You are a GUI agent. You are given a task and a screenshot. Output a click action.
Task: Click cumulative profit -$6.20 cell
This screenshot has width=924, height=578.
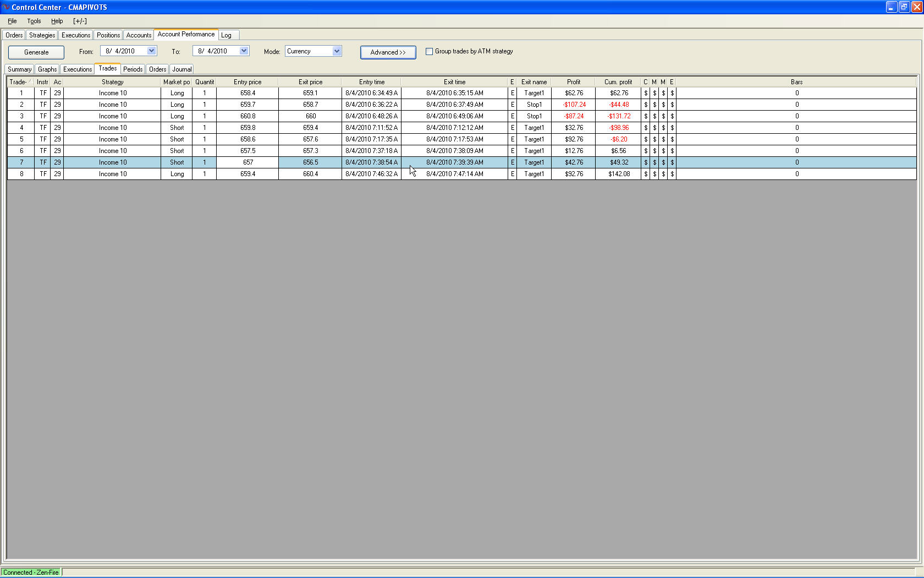pyautogui.click(x=619, y=139)
